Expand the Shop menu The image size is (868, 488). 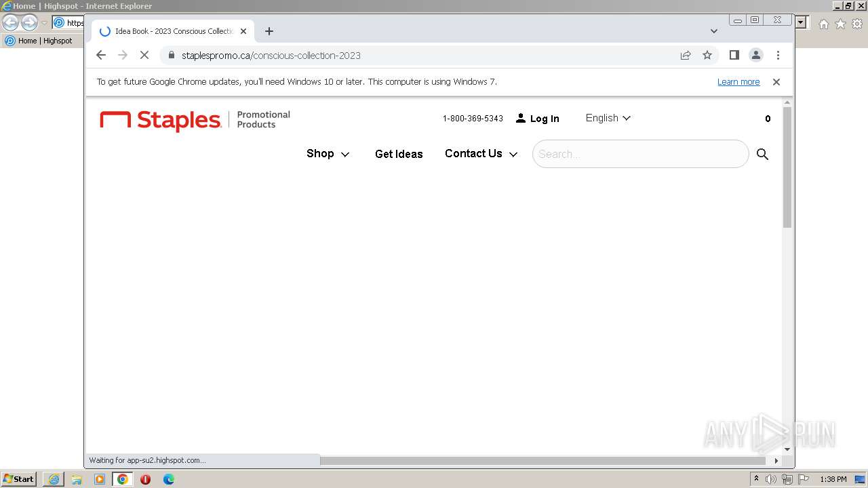tap(328, 154)
